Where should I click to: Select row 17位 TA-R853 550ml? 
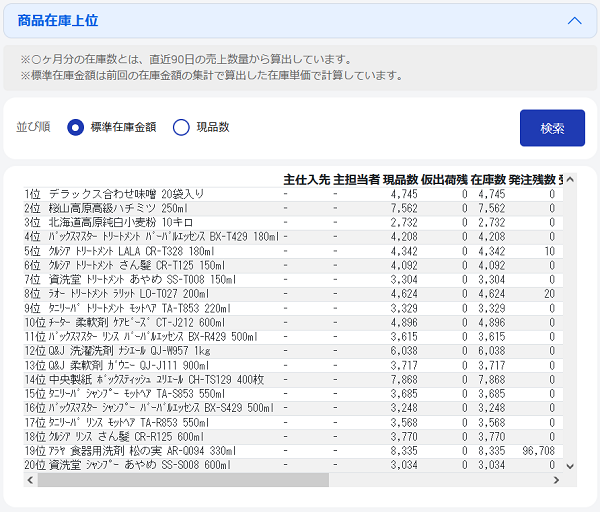[x=293, y=423]
